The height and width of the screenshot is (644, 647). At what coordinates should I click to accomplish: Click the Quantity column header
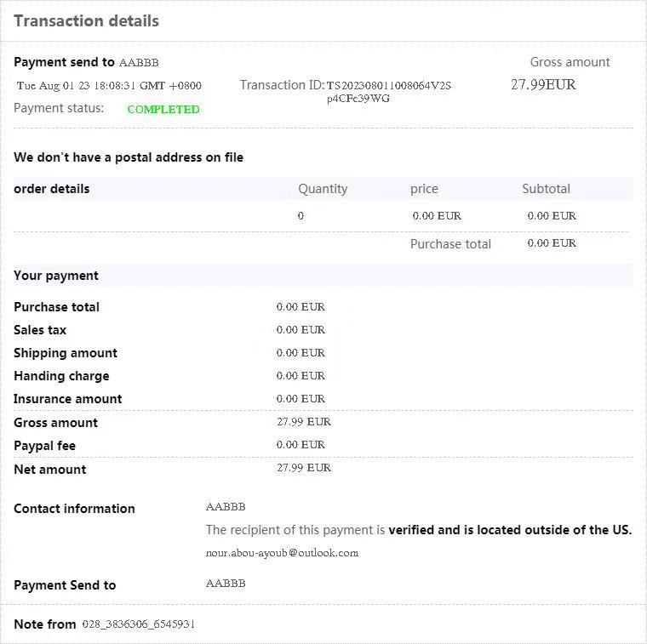pos(323,189)
